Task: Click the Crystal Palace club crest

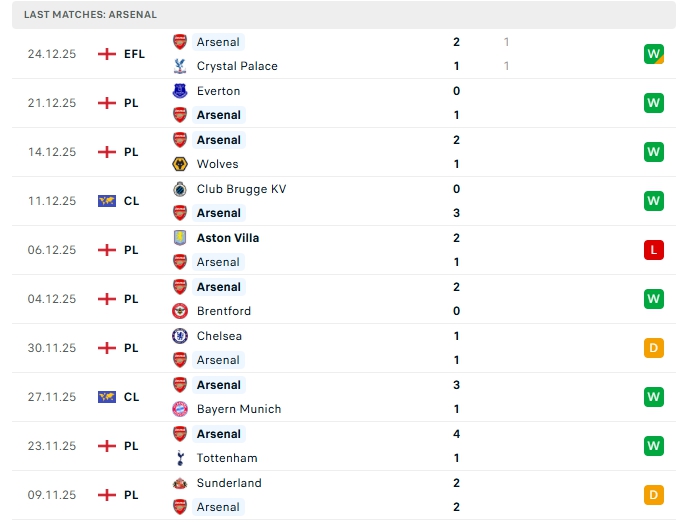Action: [180, 66]
